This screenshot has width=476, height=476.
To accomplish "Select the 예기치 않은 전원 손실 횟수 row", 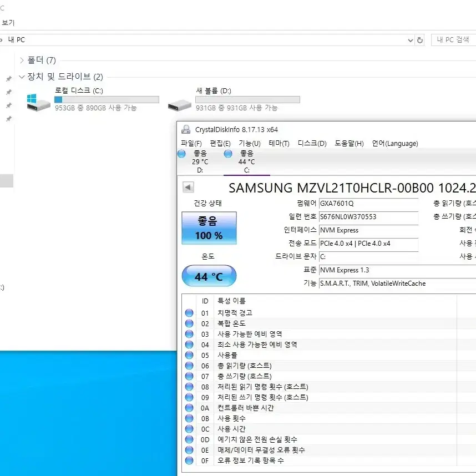I will click(329, 439).
